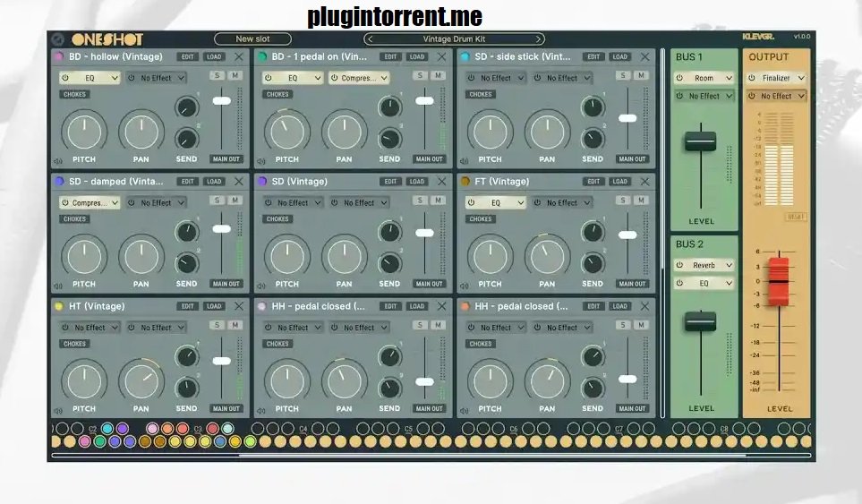Click MAIN OUT routing of second HH - pedal closed
The height and width of the screenshot is (504, 862).
632,409
